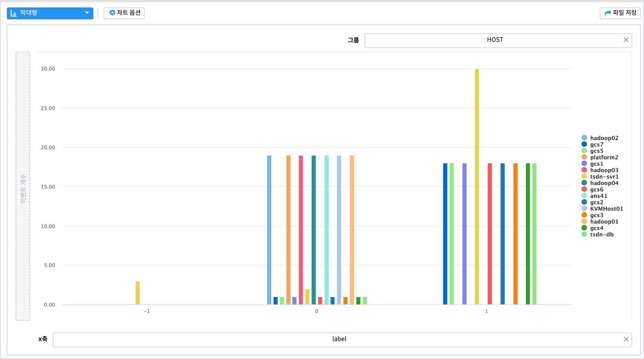The height and width of the screenshot is (359, 644).
Task: Click the dark green gcs4 bar at label 1
Action: coord(528,234)
